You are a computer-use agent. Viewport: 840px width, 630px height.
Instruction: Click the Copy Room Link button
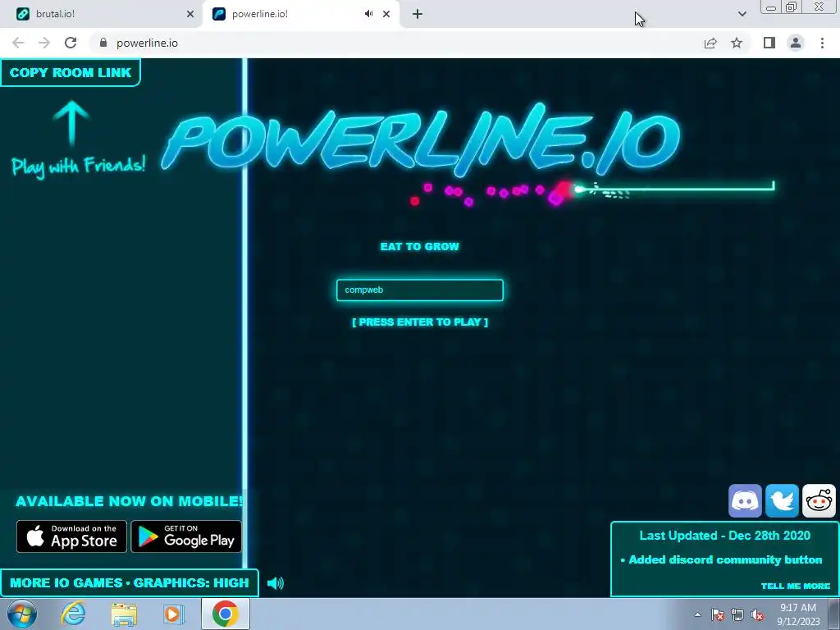(71, 72)
